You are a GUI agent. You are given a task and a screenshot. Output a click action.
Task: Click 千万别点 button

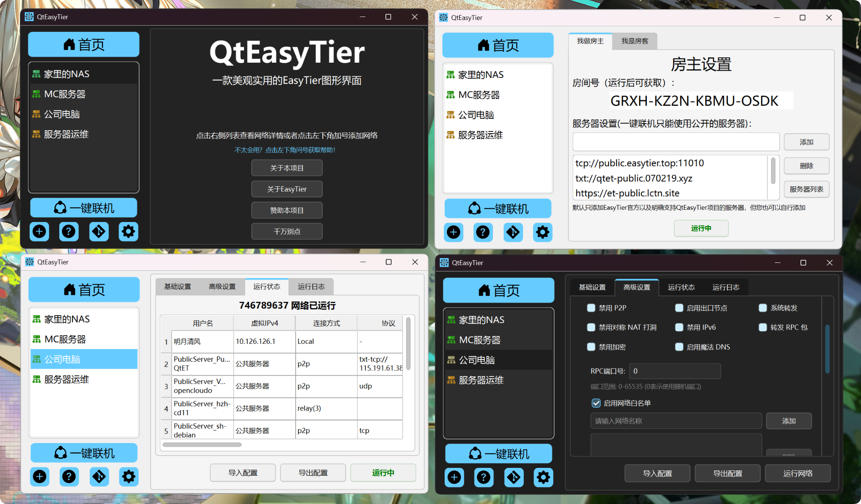pos(287,232)
